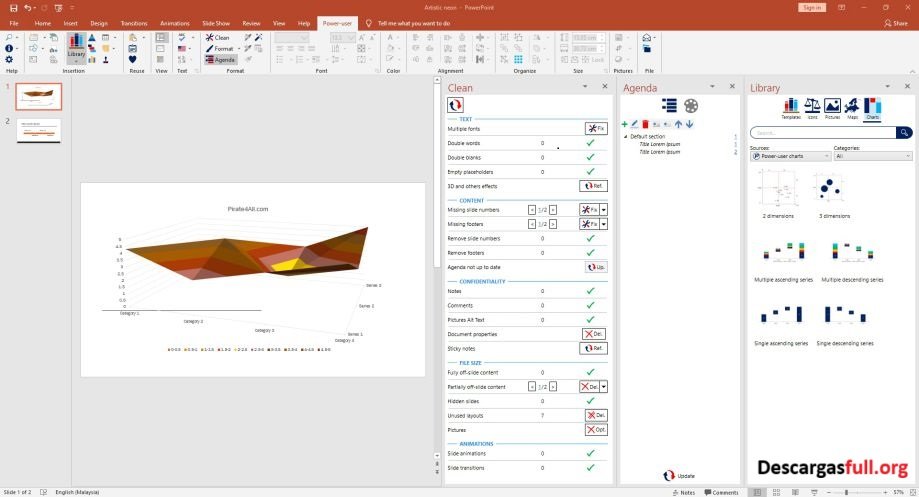Click the spell-check ABC icon in Text group
This screenshot has height=497, width=919.
(182, 38)
